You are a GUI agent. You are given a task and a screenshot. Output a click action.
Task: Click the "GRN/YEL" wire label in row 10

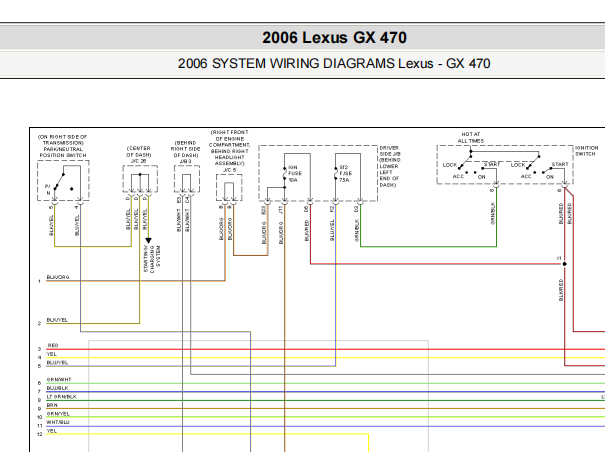pos(58,414)
